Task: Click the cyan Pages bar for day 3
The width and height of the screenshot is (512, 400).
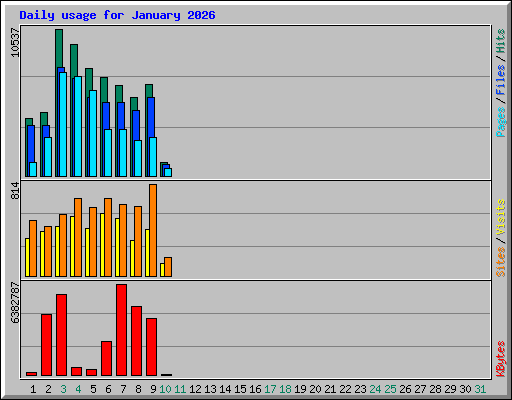Action: [63, 124]
